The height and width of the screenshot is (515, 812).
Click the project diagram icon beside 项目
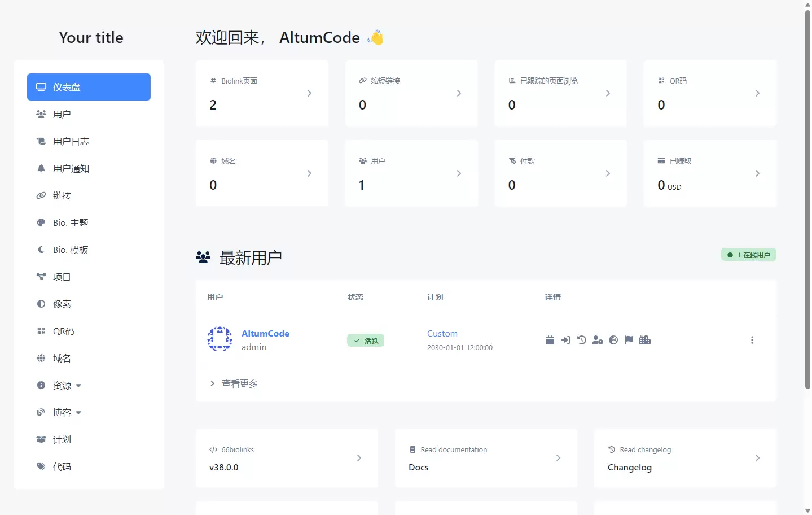pos(41,277)
